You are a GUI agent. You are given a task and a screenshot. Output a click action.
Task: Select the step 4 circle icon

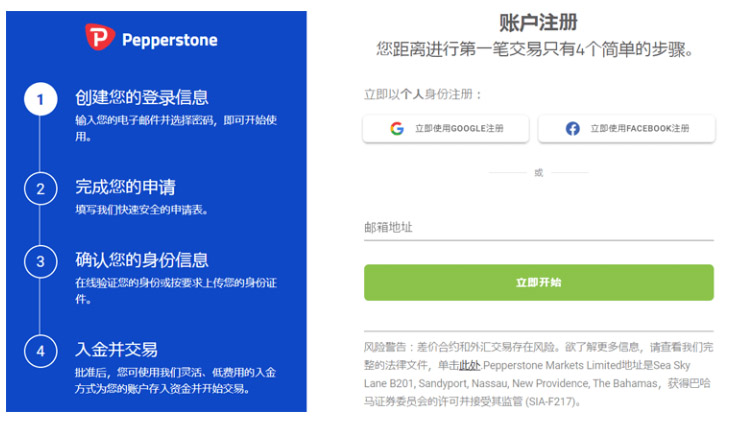41,351
